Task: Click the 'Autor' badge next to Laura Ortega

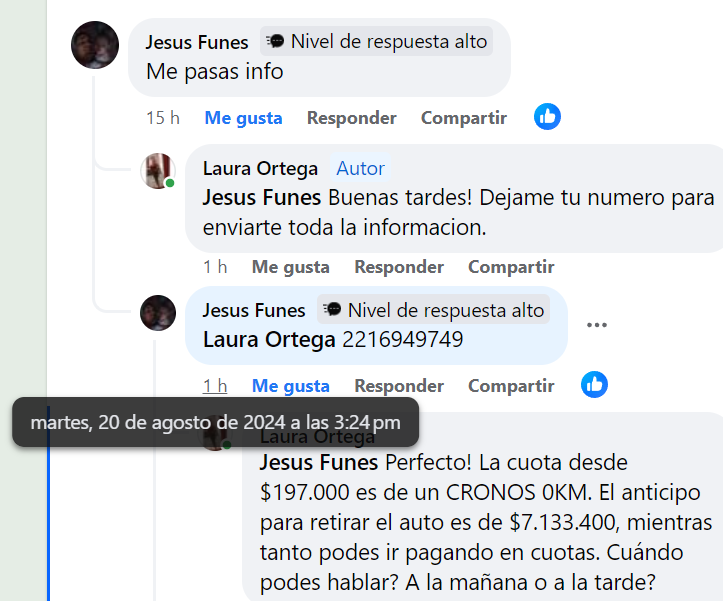Action: 360,168
